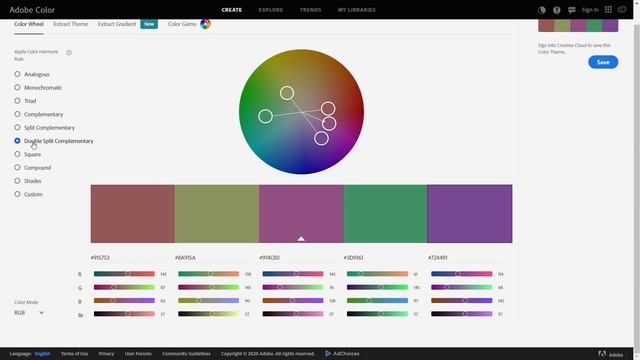Open the Community Guidelines footer link
This screenshot has height=360, width=640.
186,353
